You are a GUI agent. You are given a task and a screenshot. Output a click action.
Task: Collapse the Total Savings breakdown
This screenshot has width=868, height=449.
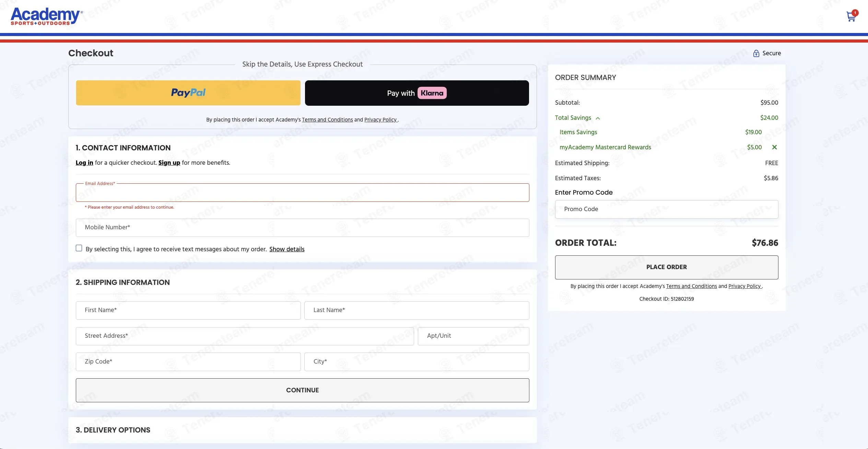point(598,118)
